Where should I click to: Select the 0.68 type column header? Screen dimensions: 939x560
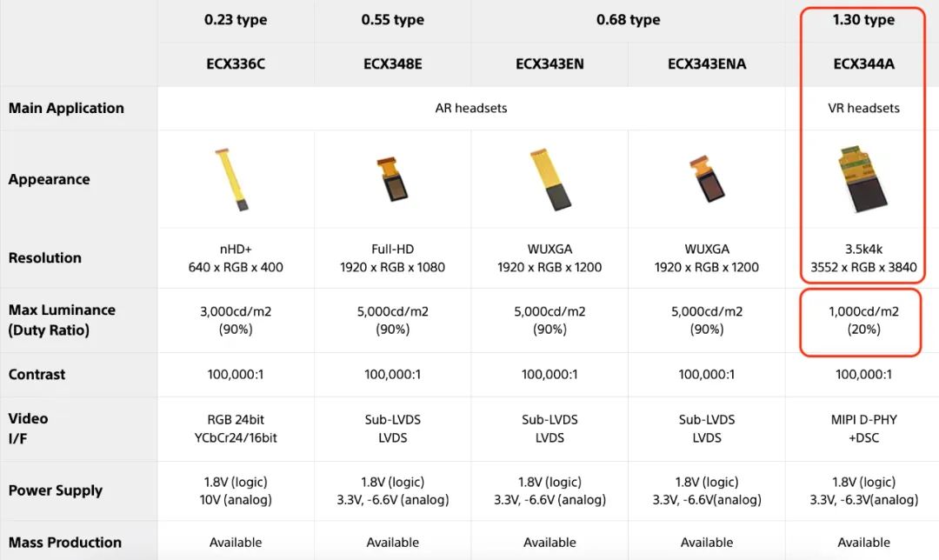coord(628,19)
